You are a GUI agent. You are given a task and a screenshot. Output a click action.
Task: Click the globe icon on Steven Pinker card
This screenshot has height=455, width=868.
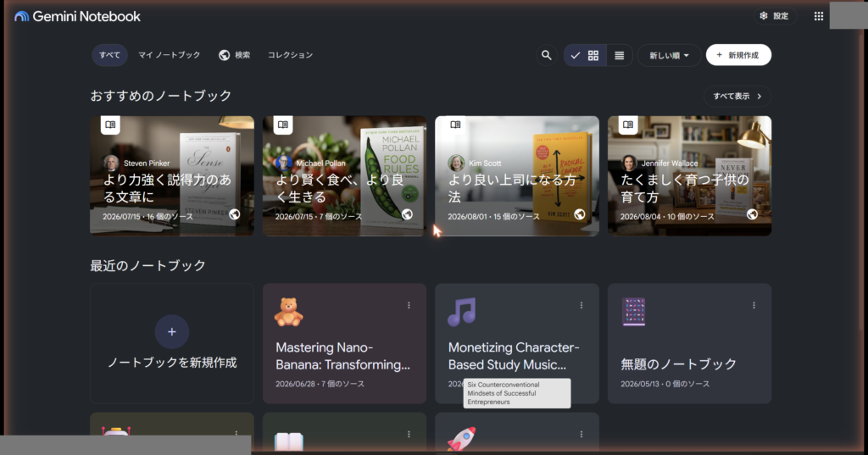click(235, 214)
